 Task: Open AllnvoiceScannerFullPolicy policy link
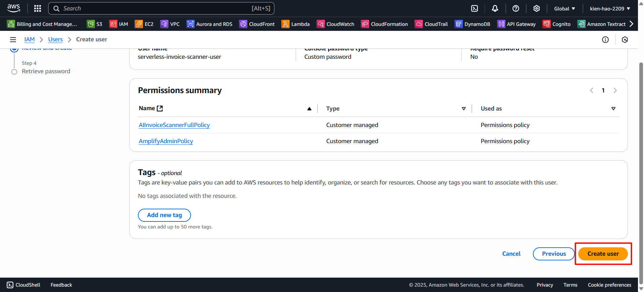174,125
